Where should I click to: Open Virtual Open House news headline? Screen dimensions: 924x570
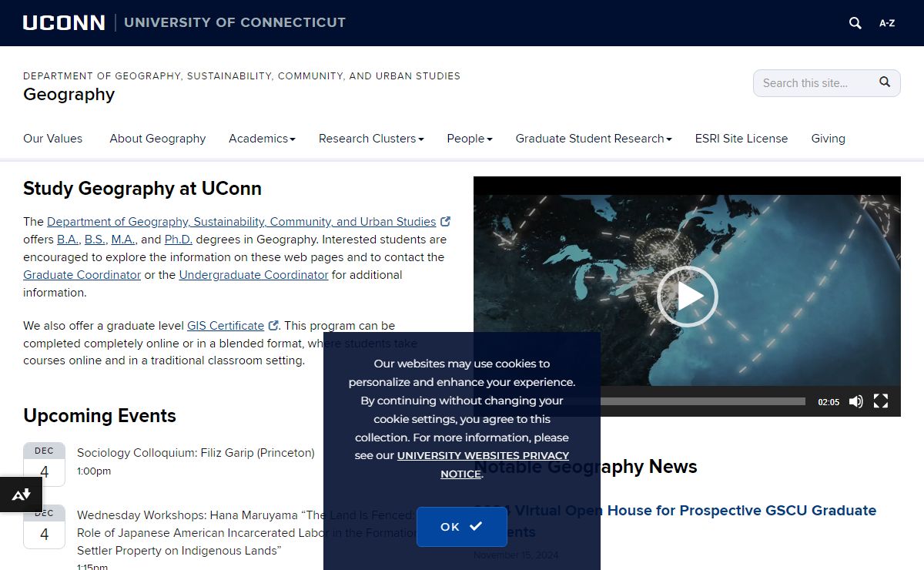click(675, 521)
